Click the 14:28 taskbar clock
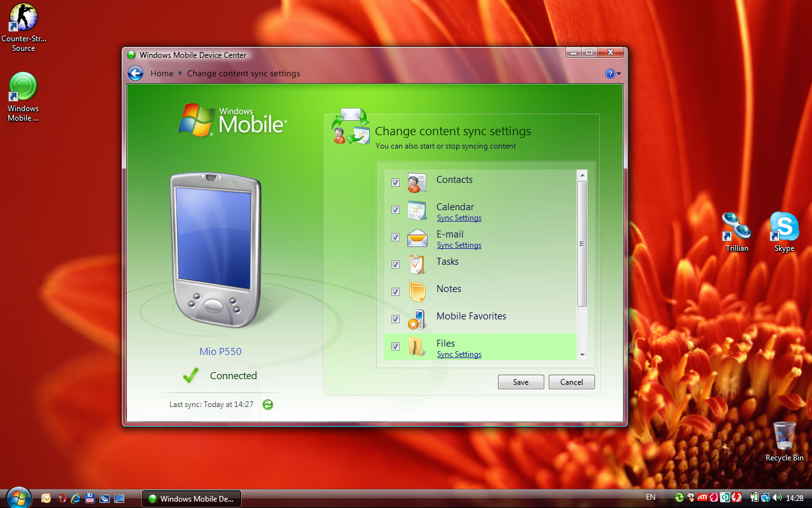The height and width of the screenshot is (508, 812). 795,498
